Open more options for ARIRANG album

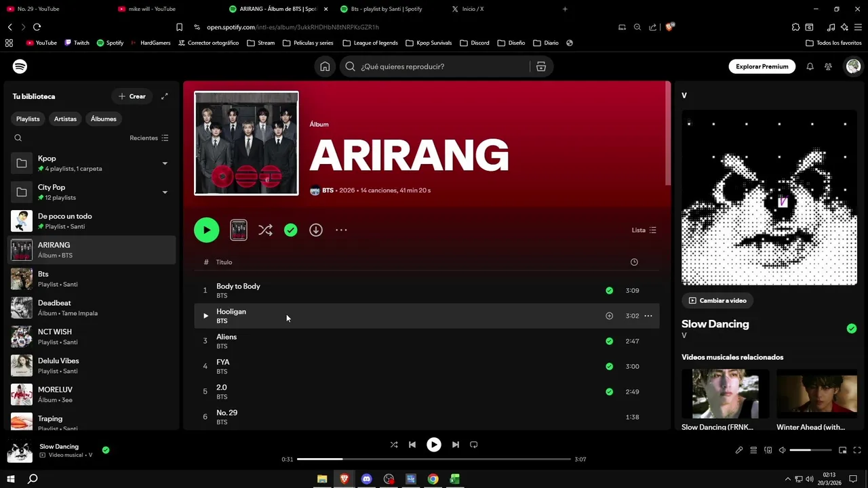(x=341, y=230)
